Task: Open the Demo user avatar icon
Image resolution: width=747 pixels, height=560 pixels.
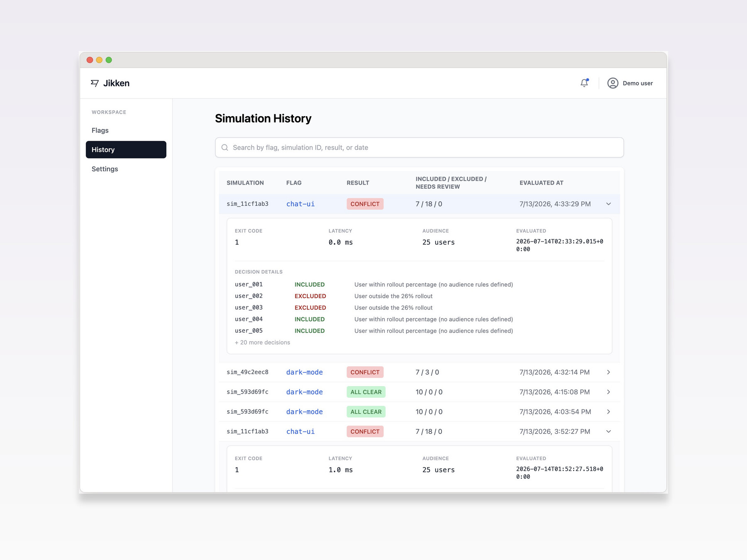Action: [613, 83]
